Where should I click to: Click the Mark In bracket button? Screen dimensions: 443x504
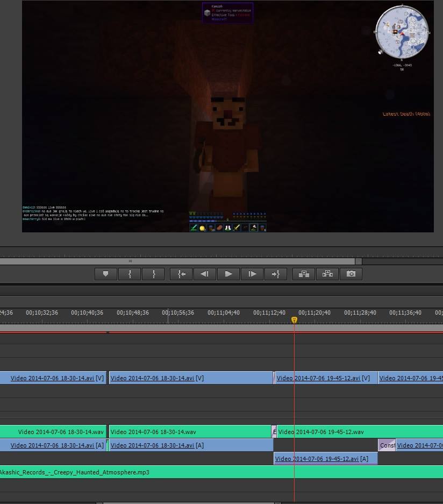(x=130, y=274)
